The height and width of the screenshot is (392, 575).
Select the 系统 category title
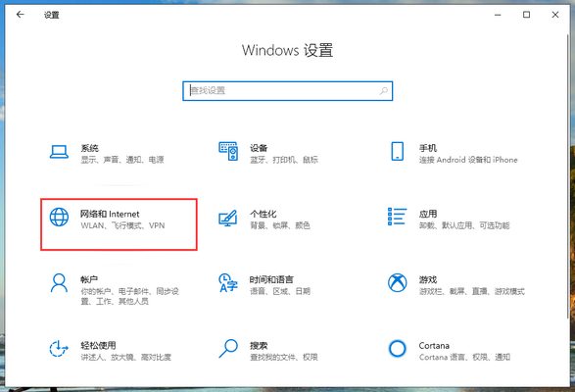coord(89,148)
